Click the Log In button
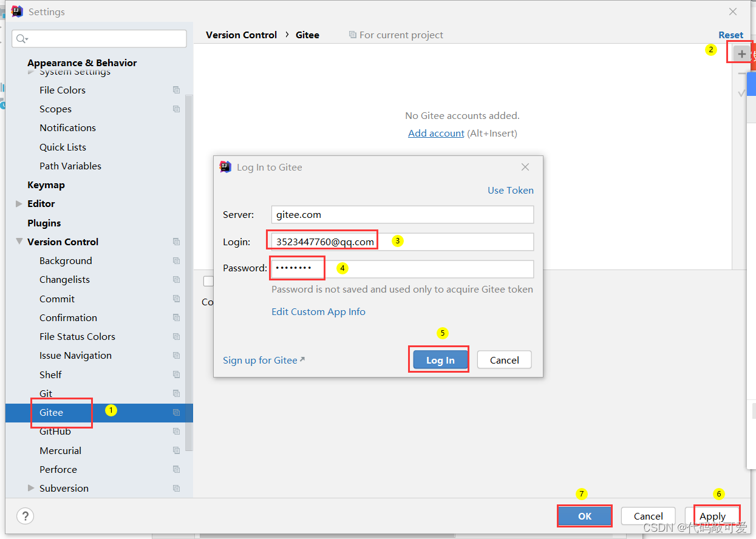The width and height of the screenshot is (756, 539). (x=440, y=360)
